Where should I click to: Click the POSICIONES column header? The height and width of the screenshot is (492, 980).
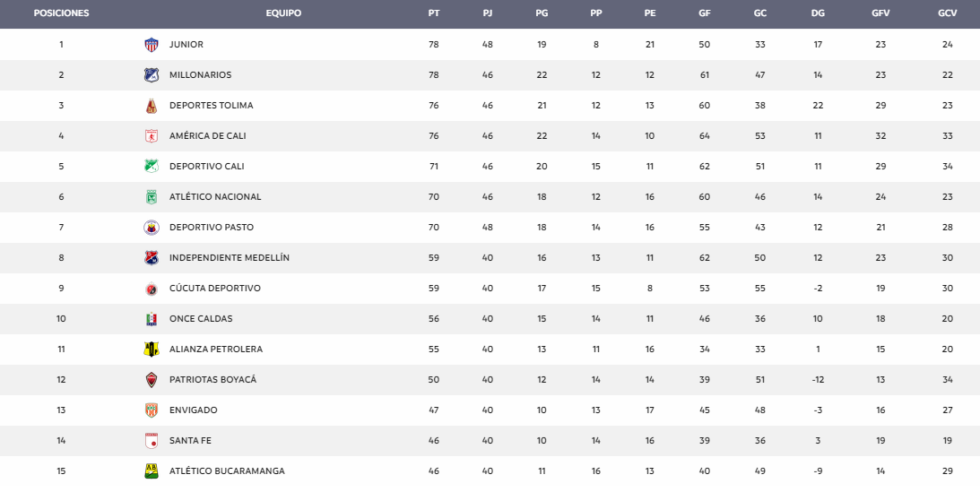[x=61, y=13]
